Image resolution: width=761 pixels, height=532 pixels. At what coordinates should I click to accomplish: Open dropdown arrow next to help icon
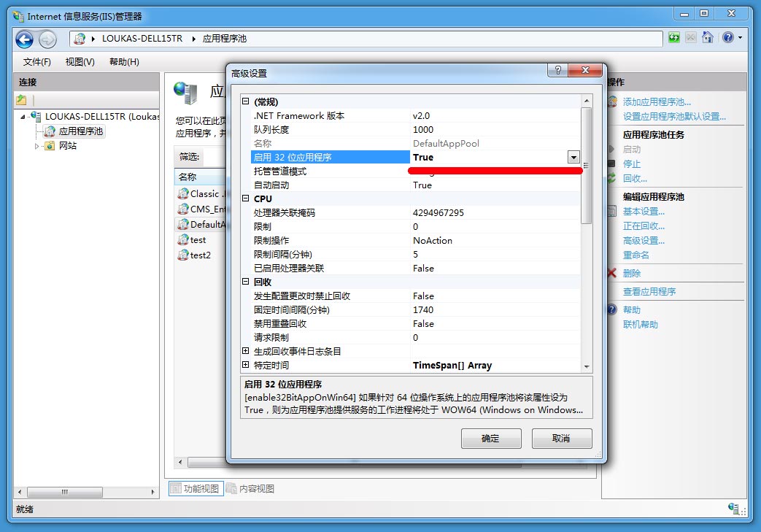click(x=740, y=37)
